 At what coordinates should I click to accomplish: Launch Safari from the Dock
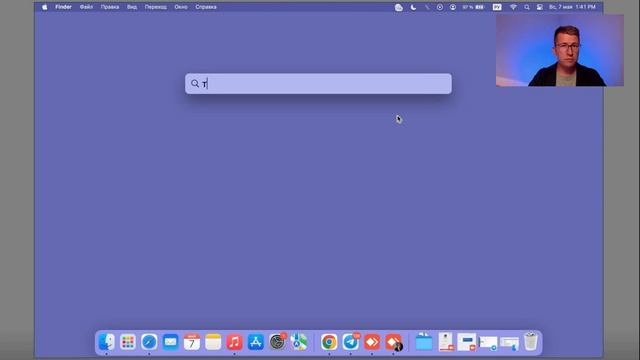pos(149,342)
